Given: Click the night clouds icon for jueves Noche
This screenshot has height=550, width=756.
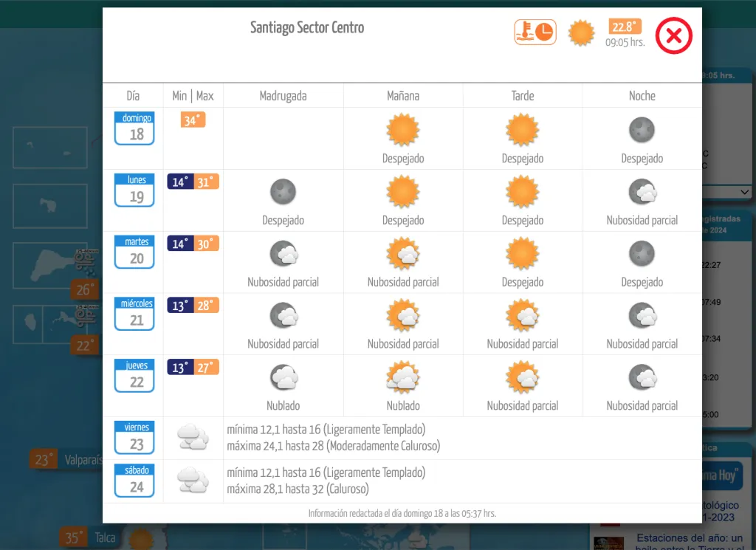Looking at the screenshot, I should coord(642,377).
